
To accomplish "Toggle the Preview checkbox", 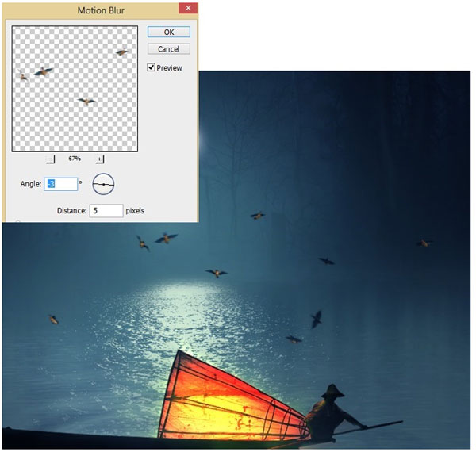I will [x=151, y=67].
